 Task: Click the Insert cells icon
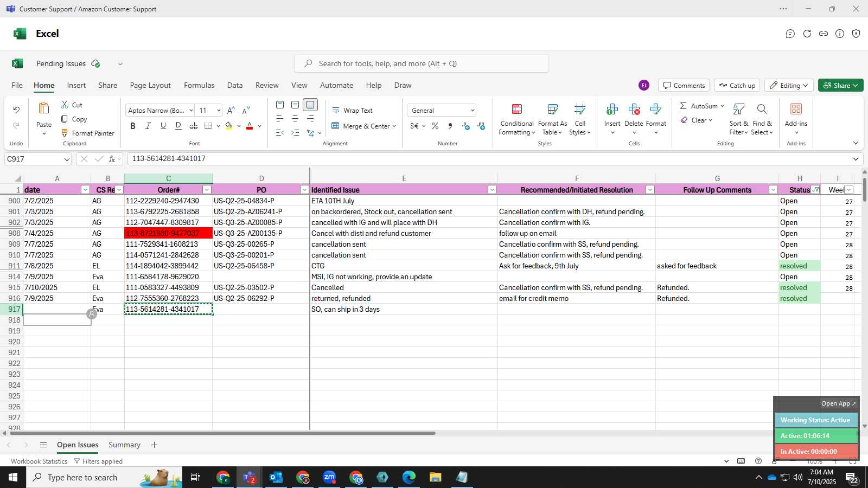(x=612, y=110)
